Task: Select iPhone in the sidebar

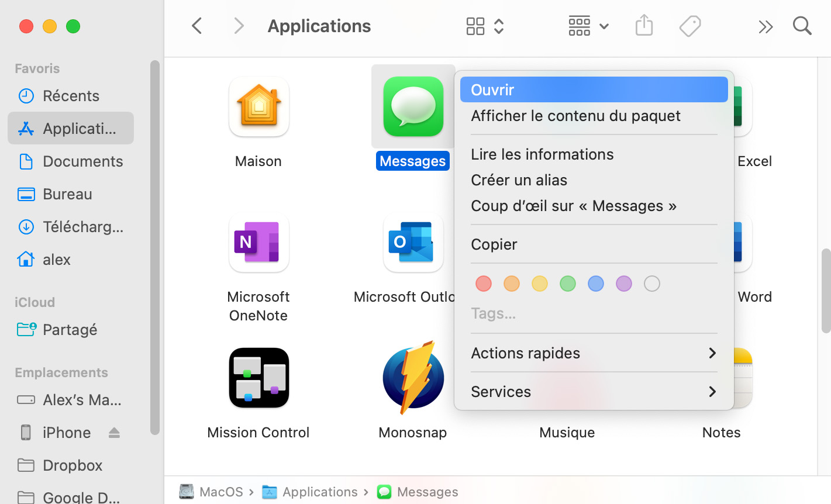Action: [x=67, y=433]
